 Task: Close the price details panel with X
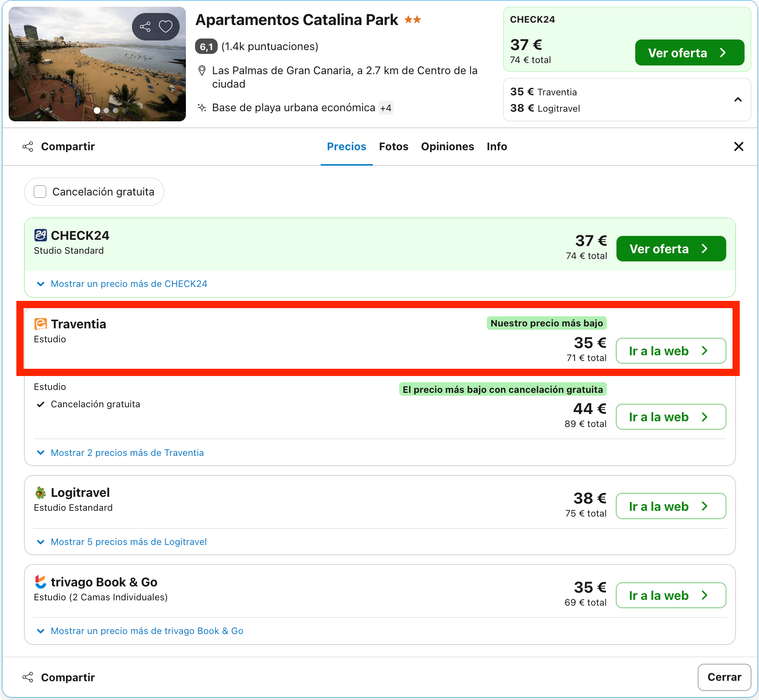(739, 146)
